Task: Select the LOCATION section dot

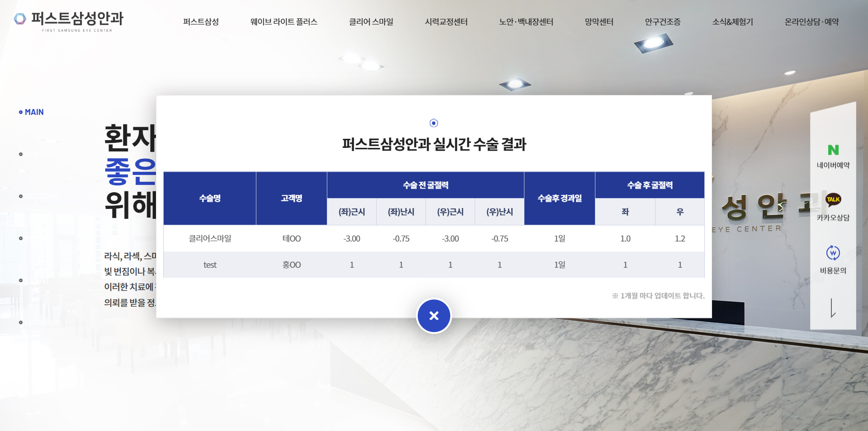Action: click(x=21, y=322)
